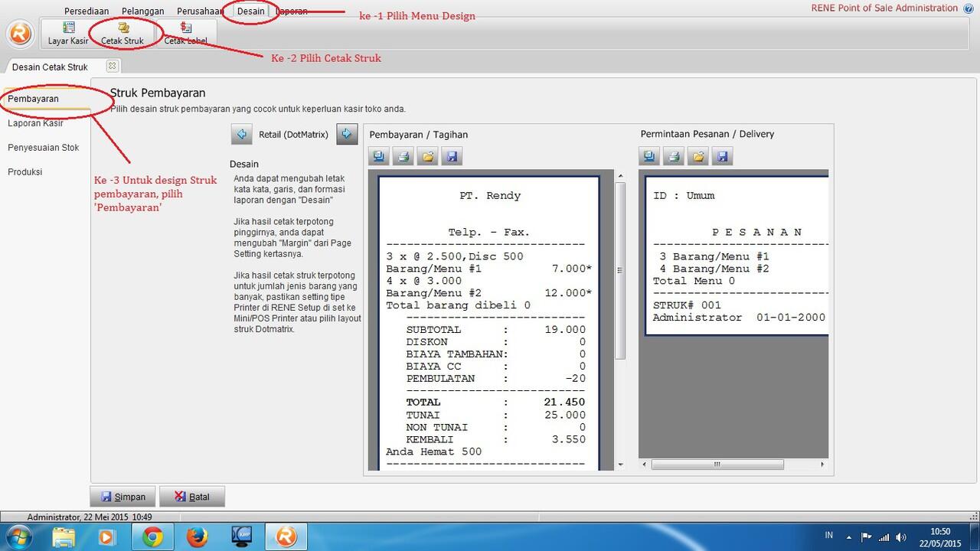980x551 pixels.
Task: Open the Cetak Label toolbar item
Action: 185,34
